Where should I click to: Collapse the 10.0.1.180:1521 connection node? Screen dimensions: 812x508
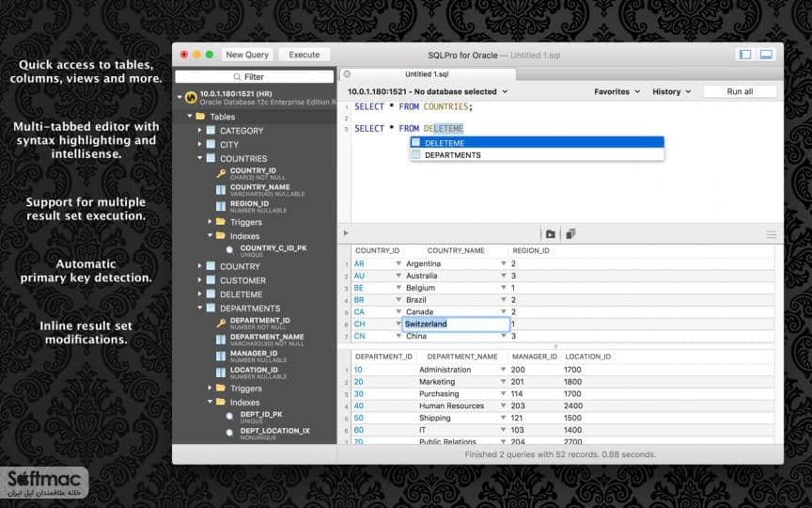[x=180, y=96]
